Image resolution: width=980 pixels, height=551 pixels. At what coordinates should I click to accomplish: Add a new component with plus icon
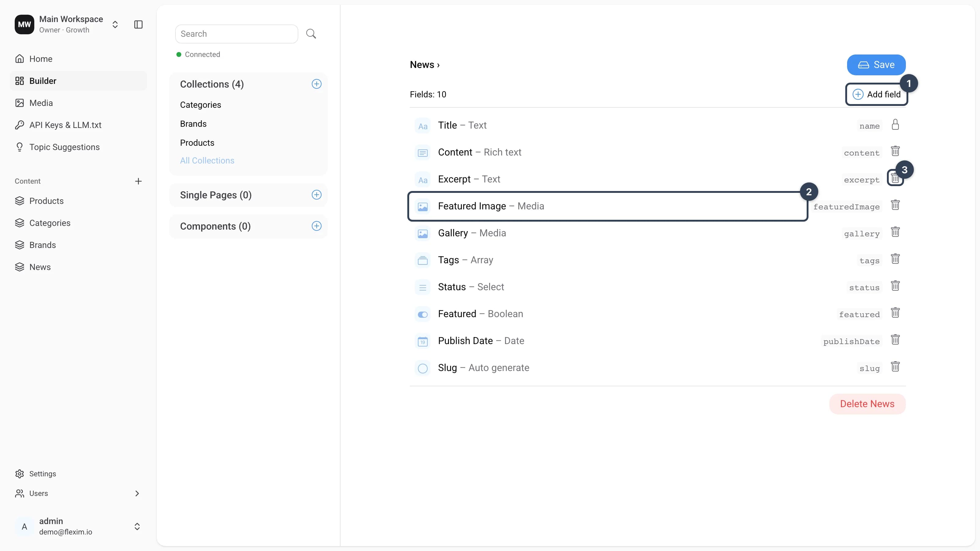(x=317, y=226)
